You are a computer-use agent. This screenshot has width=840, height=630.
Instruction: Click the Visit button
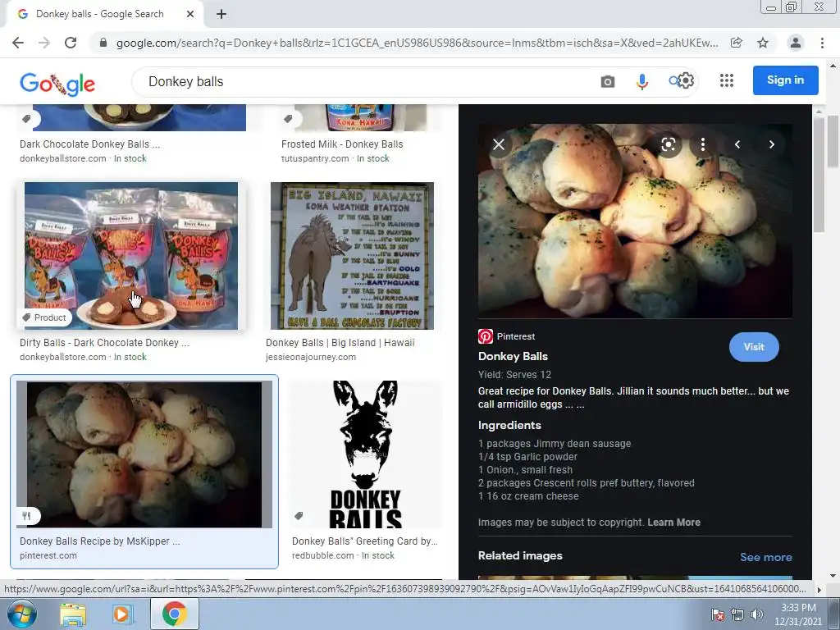(754, 347)
